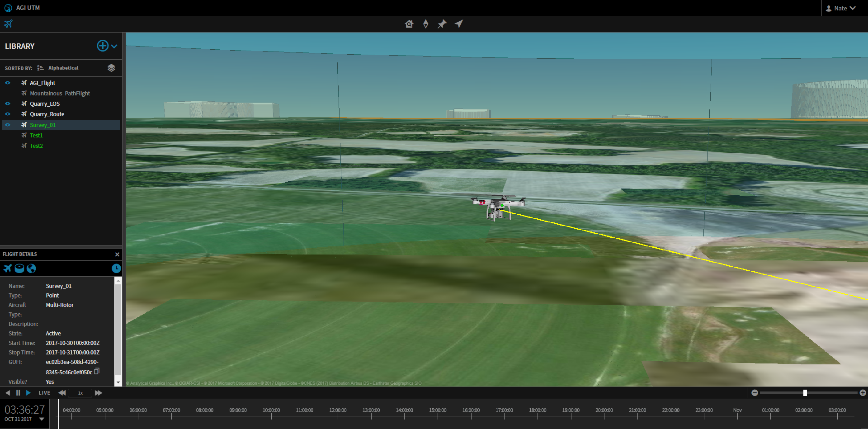
Task: Click the clock icon in Flight Details
Action: click(116, 269)
